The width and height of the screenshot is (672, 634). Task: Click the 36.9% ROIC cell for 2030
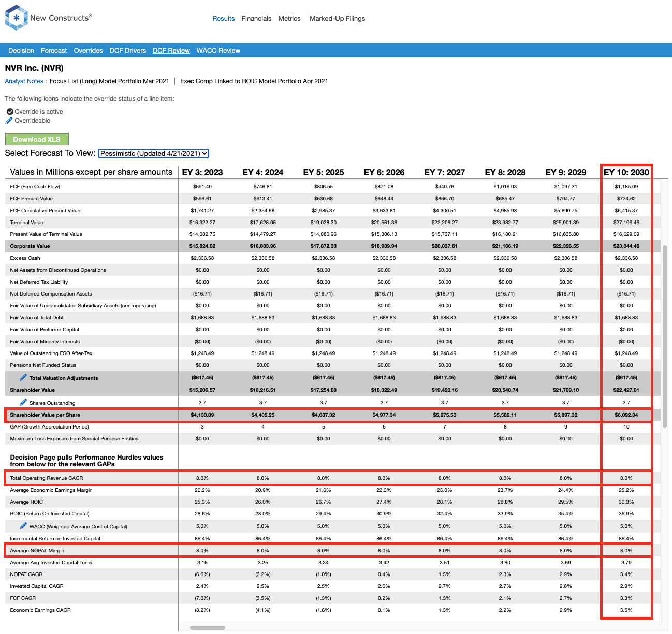tap(626, 513)
